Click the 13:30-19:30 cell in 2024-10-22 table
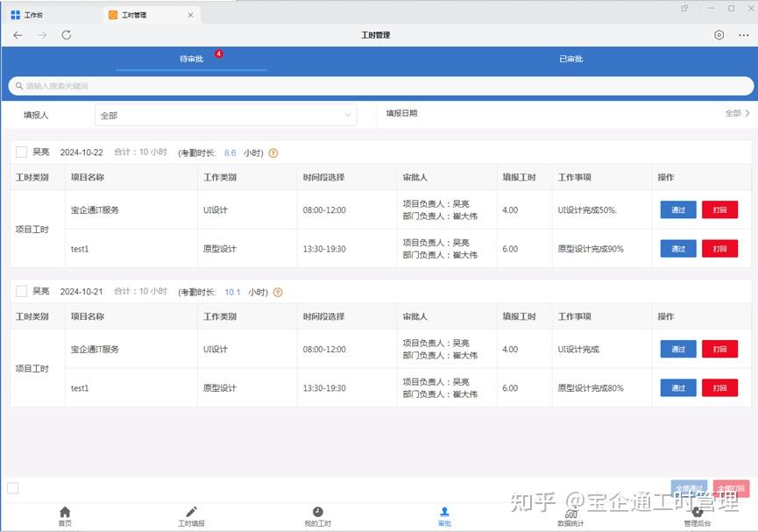This screenshot has height=532, width=758. pos(324,249)
